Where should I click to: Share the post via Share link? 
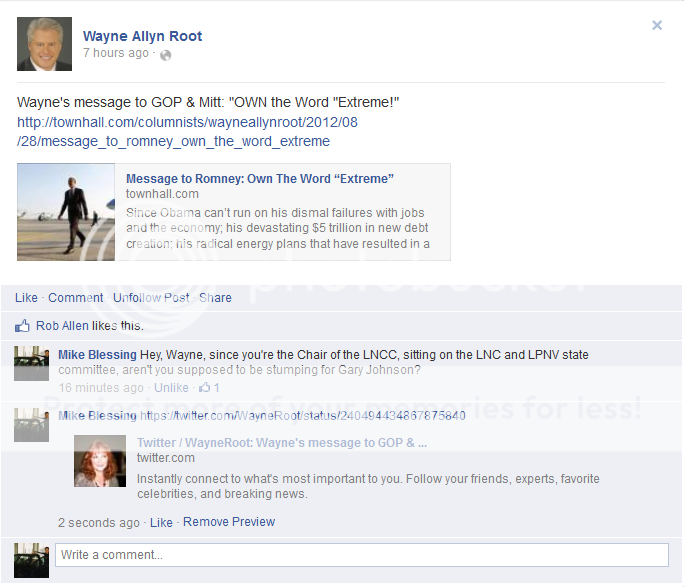point(215,297)
